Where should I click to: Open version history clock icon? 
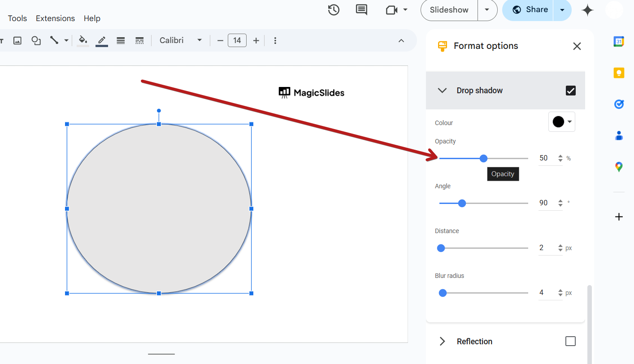pos(334,10)
